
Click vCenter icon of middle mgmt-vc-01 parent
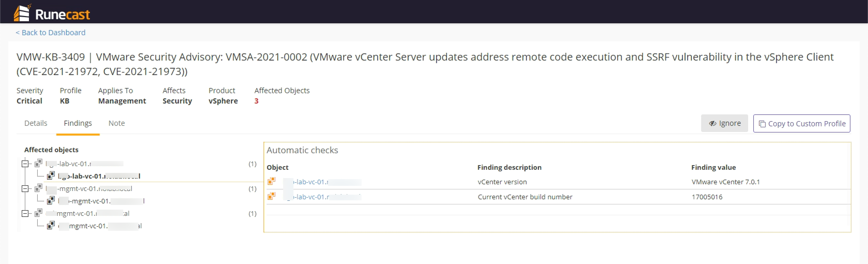coord(39,188)
